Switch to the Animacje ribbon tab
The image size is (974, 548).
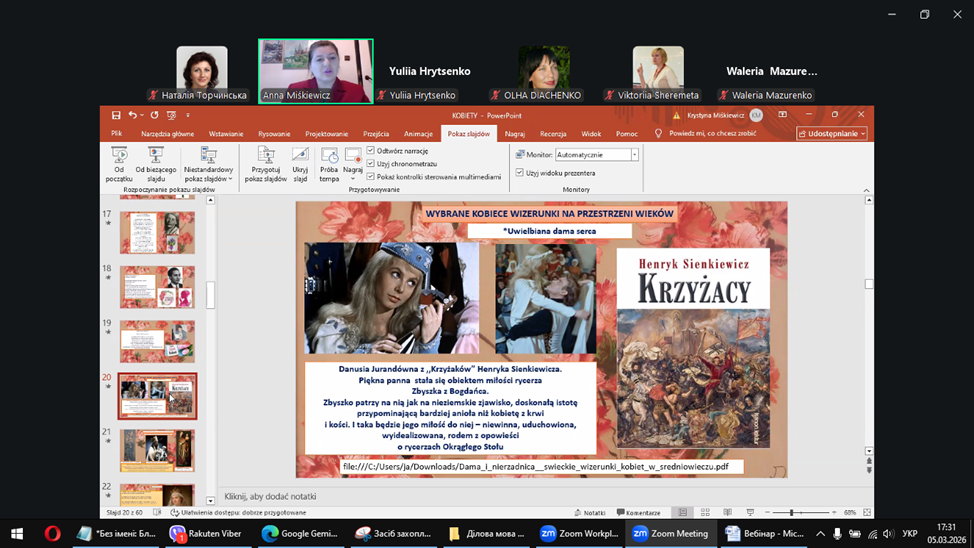click(418, 134)
